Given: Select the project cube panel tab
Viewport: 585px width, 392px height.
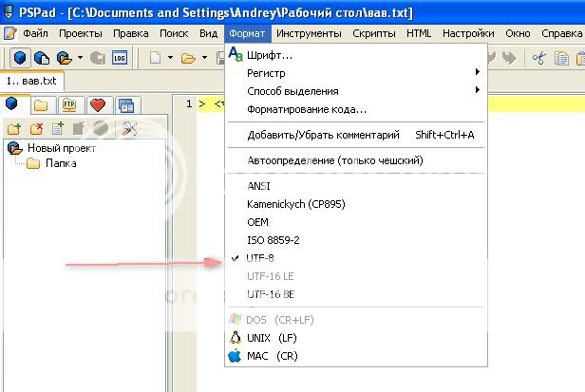Looking at the screenshot, I should (14, 104).
